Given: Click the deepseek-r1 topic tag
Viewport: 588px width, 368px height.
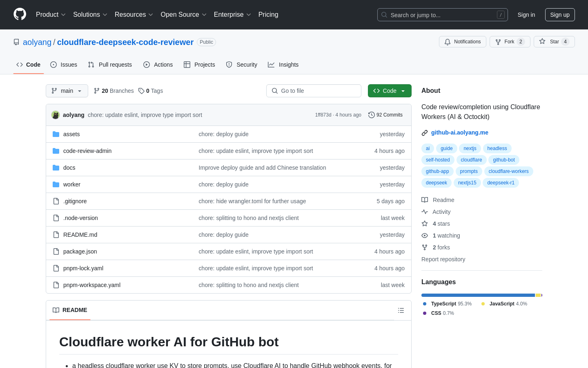Looking at the screenshot, I should click(501, 183).
